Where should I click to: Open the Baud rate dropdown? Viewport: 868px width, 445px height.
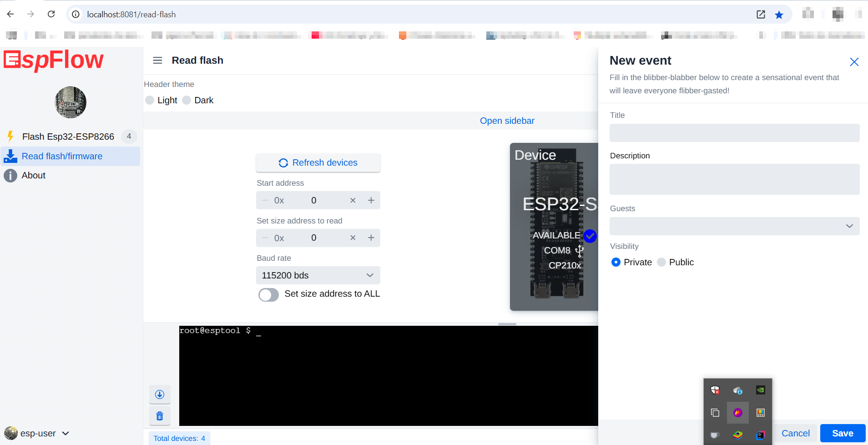pyautogui.click(x=318, y=275)
